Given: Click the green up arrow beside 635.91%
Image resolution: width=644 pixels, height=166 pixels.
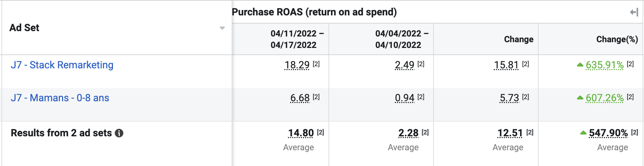Looking at the screenshot, I should [x=580, y=65].
